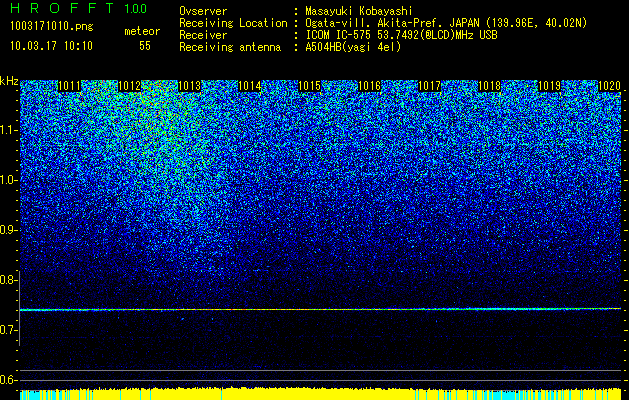Screen dimensions: 629x400
Task: Click the Receiving antenna label
Action: [x=230, y=47]
